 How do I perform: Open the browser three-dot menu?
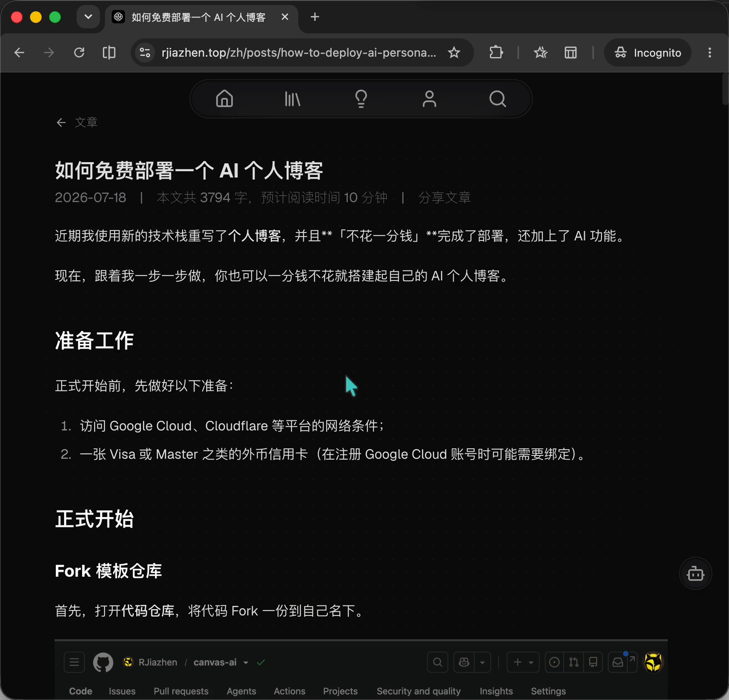(710, 52)
